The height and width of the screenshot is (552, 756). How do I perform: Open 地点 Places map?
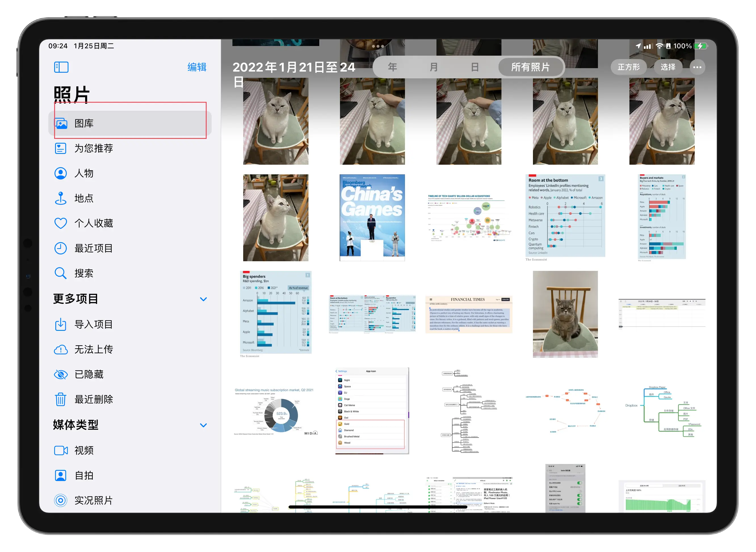pyautogui.click(x=130, y=198)
